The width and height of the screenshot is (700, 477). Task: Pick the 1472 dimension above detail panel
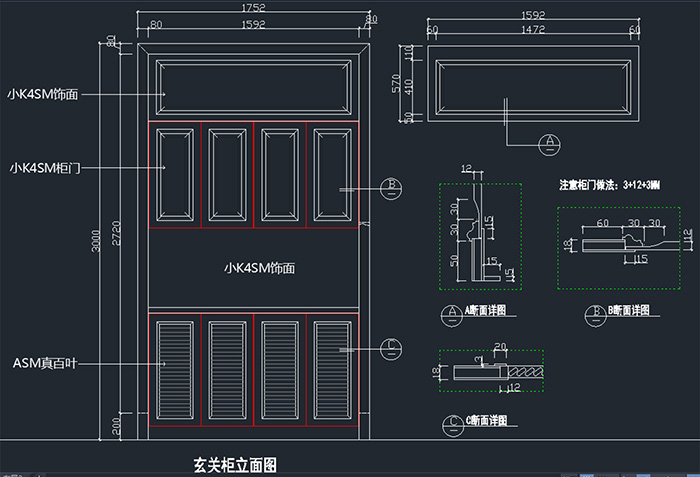tap(532, 30)
